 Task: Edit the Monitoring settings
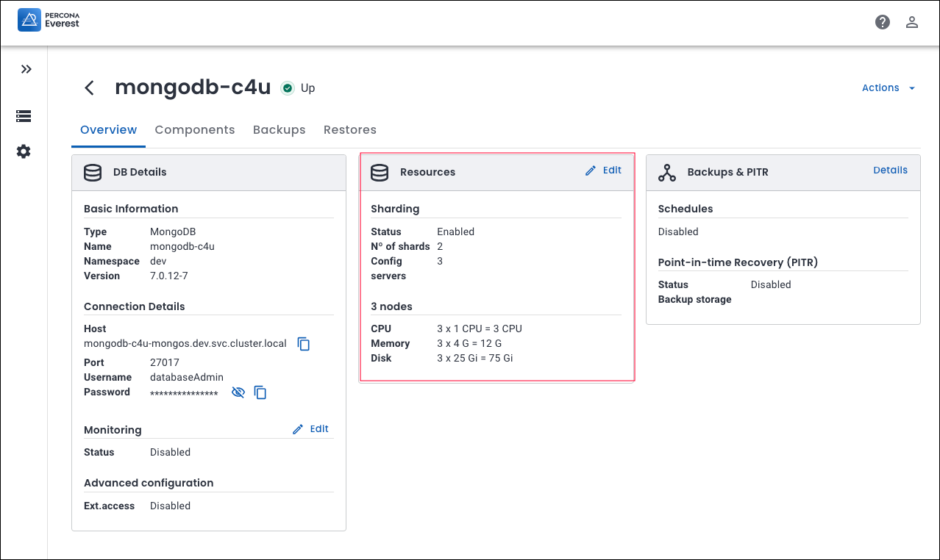pyautogui.click(x=311, y=429)
